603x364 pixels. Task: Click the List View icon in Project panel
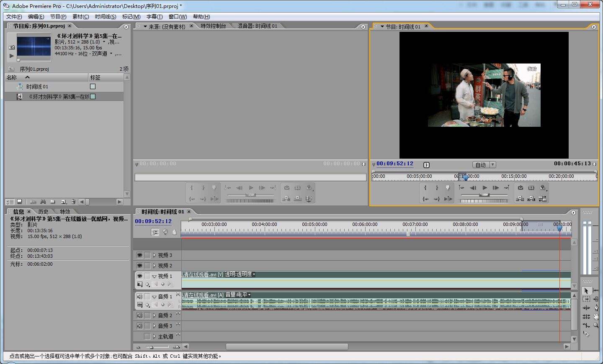coord(10,202)
